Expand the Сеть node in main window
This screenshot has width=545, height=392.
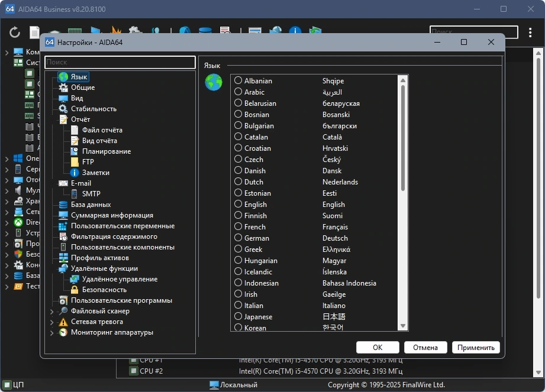(7, 212)
